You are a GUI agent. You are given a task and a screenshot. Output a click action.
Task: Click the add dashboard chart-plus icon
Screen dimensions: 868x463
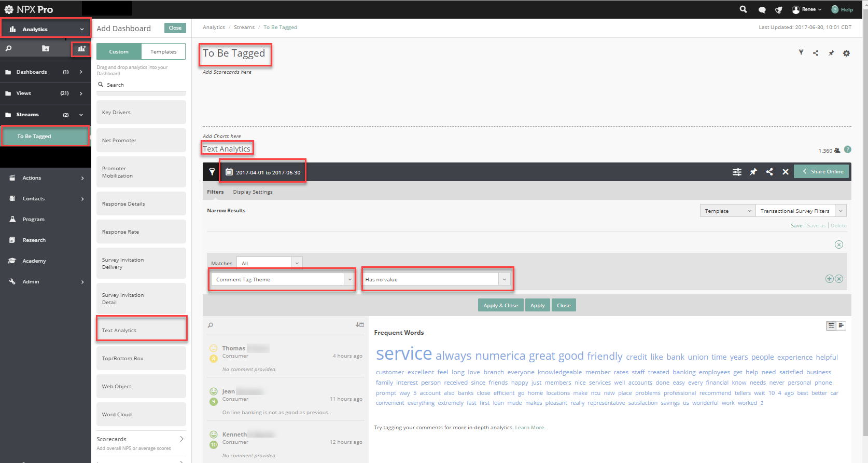click(x=81, y=49)
